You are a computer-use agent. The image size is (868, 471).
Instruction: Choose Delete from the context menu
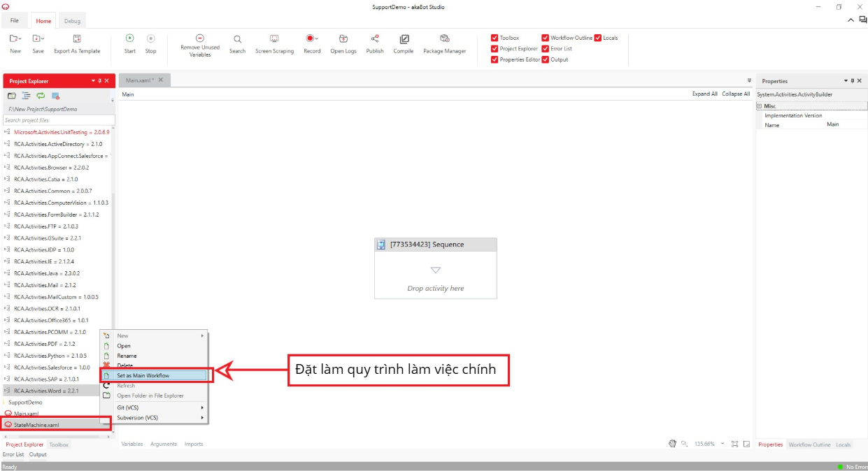click(154, 365)
